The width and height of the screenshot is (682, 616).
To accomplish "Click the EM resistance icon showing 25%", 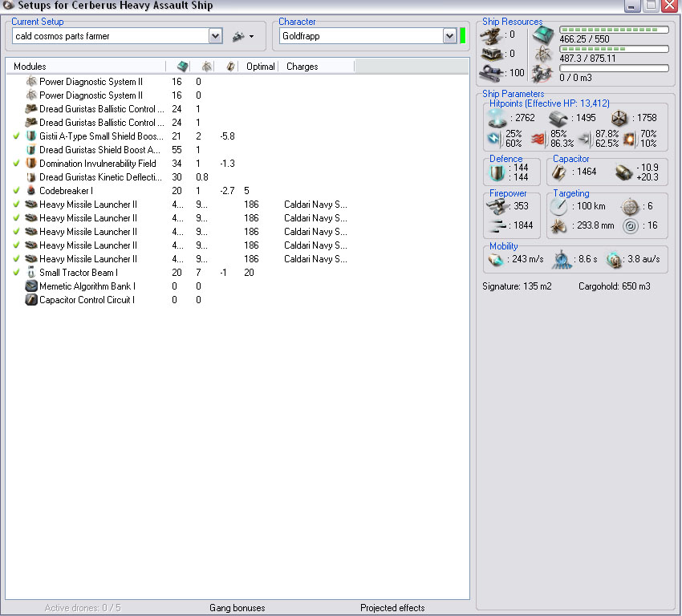I will [494, 139].
